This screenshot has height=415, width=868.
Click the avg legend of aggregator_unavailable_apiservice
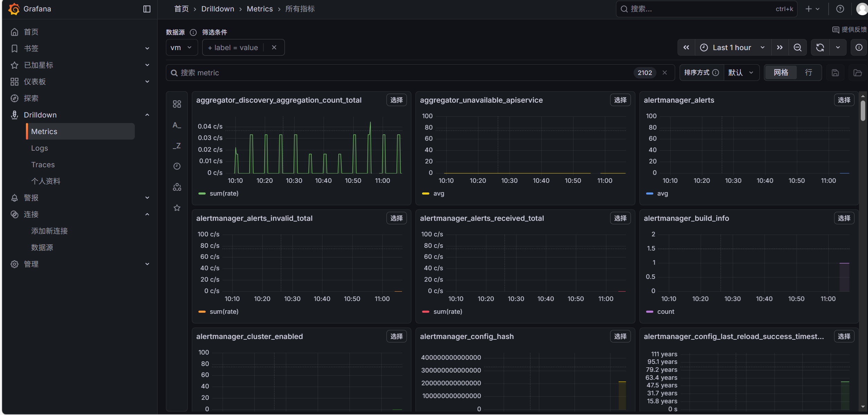click(x=439, y=194)
